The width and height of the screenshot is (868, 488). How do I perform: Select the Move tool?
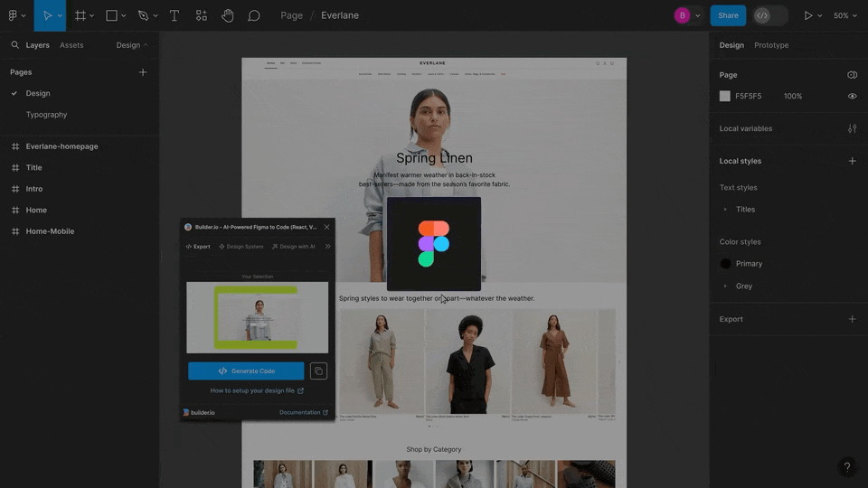tap(47, 15)
